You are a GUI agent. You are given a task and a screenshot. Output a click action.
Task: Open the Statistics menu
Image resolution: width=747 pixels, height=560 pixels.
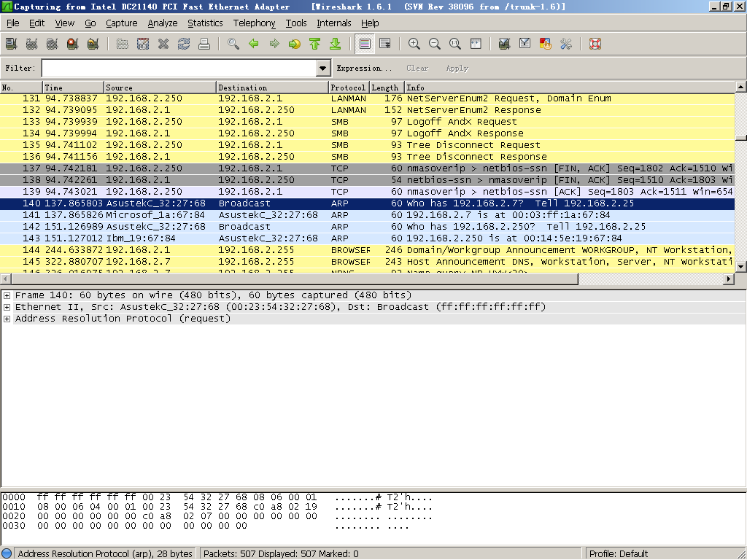click(205, 23)
